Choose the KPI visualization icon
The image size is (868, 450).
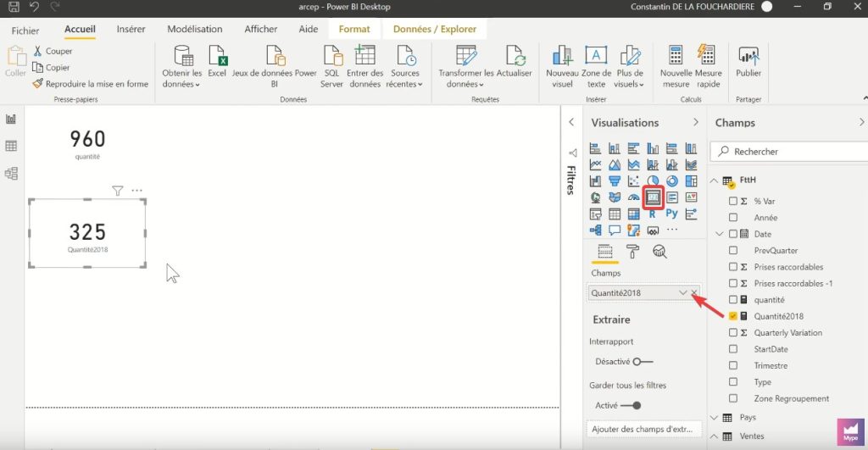click(x=692, y=197)
